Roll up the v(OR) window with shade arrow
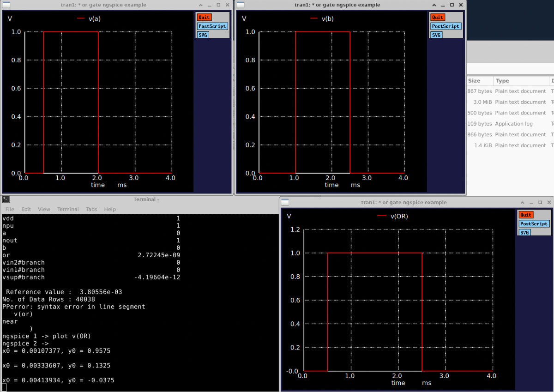Viewport: 554px width, 392px height. (x=522, y=203)
